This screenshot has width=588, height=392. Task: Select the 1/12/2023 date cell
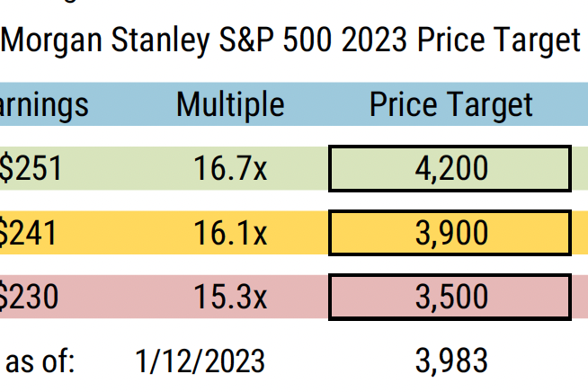click(x=200, y=361)
